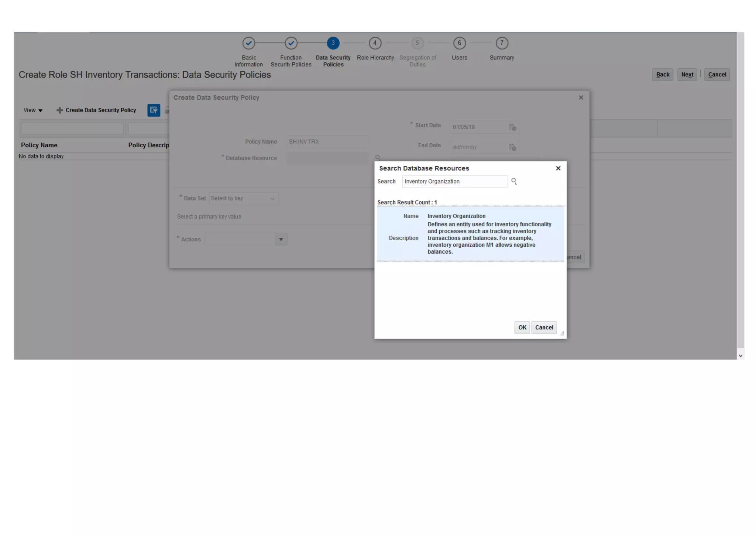
Task: Open End Date calendar picker
Action: coord(512,147)
